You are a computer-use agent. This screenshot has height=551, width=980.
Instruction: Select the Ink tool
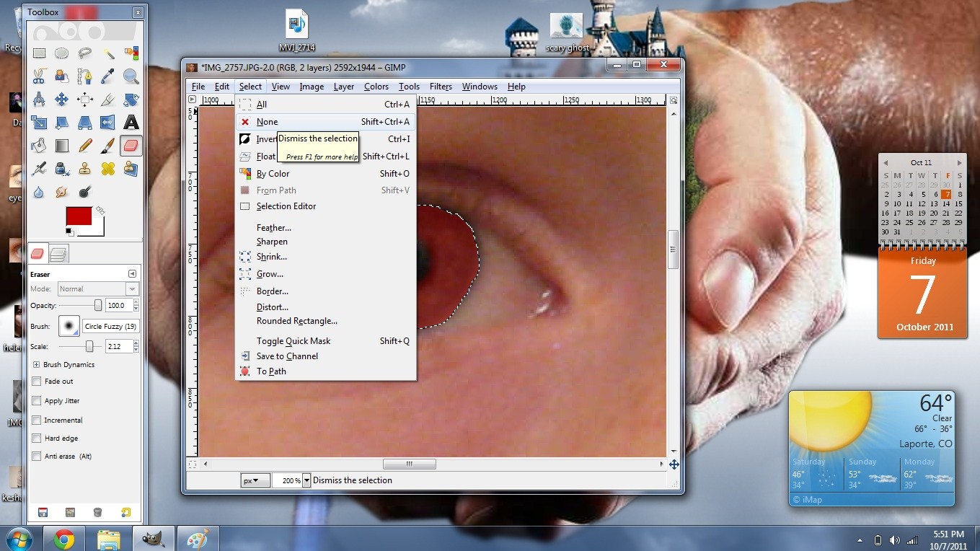[62, 169]
